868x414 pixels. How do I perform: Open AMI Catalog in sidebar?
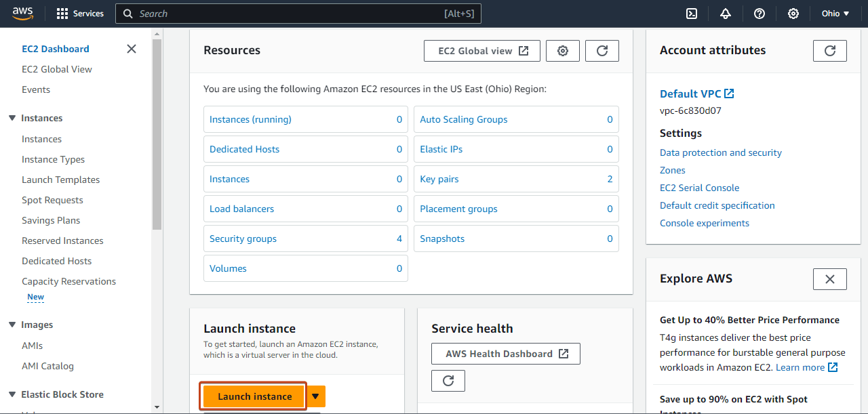coord(47,366)
